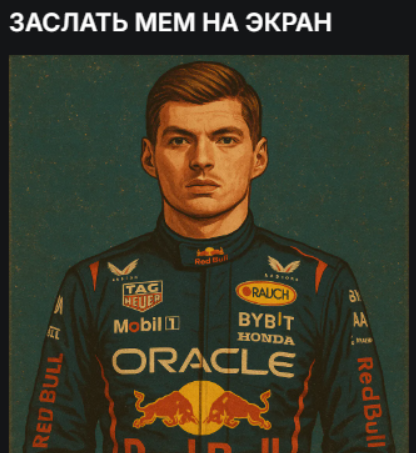Screen dimensions: 416x453
Task: Click the orange stripe on the left shoulder
Action: (94, 274)
